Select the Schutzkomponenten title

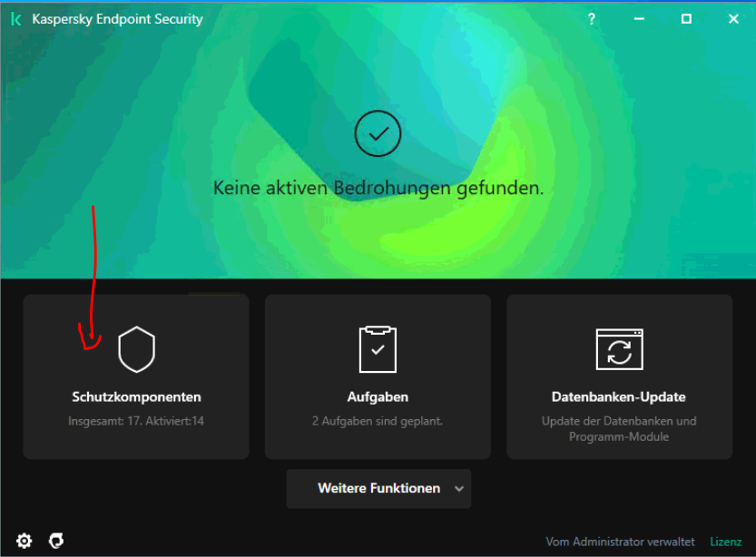pos(136,397)
